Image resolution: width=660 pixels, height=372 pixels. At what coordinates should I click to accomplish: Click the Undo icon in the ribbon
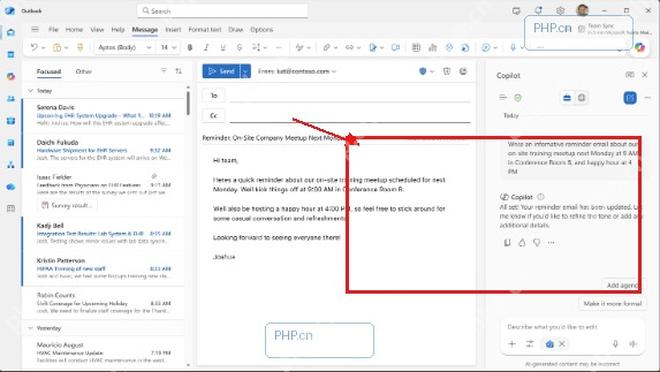34,48
